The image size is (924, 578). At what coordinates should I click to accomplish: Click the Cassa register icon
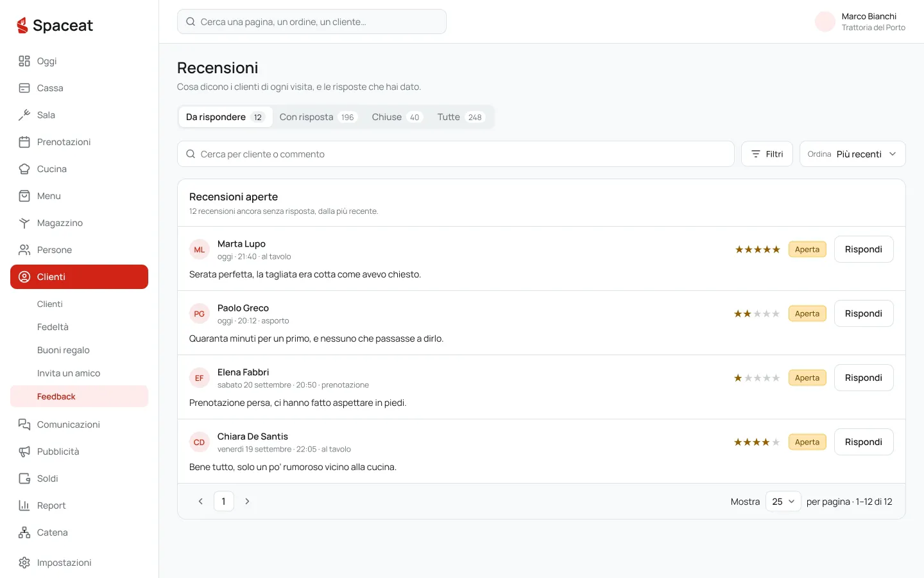[24, 88]
